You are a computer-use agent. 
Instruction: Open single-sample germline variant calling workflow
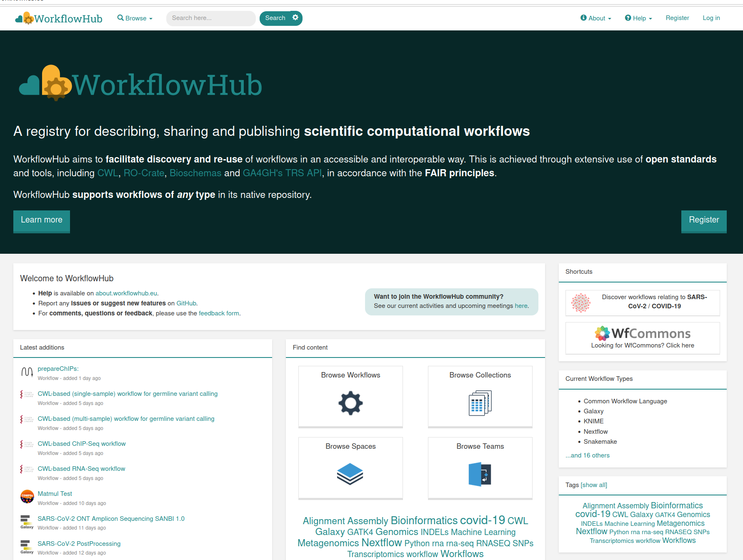point(128,394)
